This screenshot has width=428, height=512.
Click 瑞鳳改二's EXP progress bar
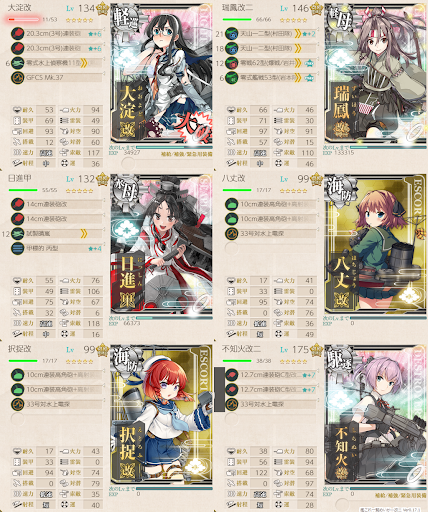point(388,147)
